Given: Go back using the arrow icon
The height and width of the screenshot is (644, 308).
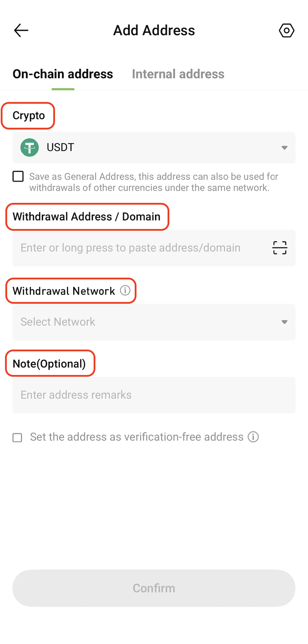Looking at the screenshot, I should coord(21,30).
